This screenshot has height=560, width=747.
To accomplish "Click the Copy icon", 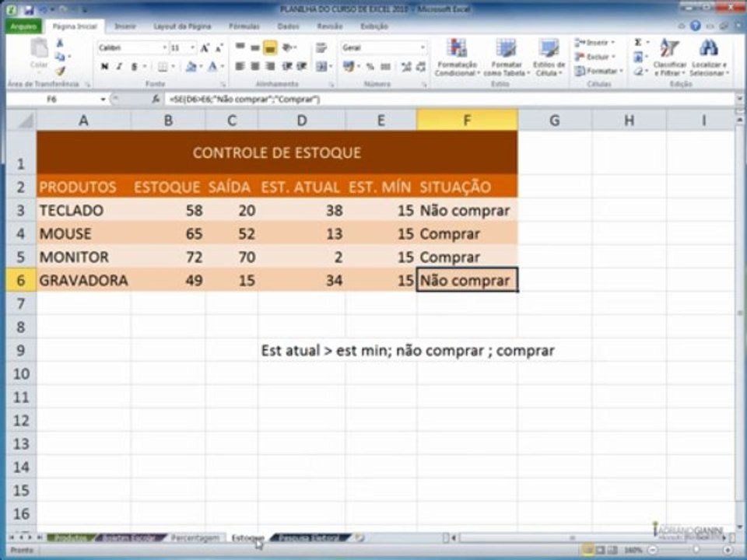I will click(x=60, y=57).
